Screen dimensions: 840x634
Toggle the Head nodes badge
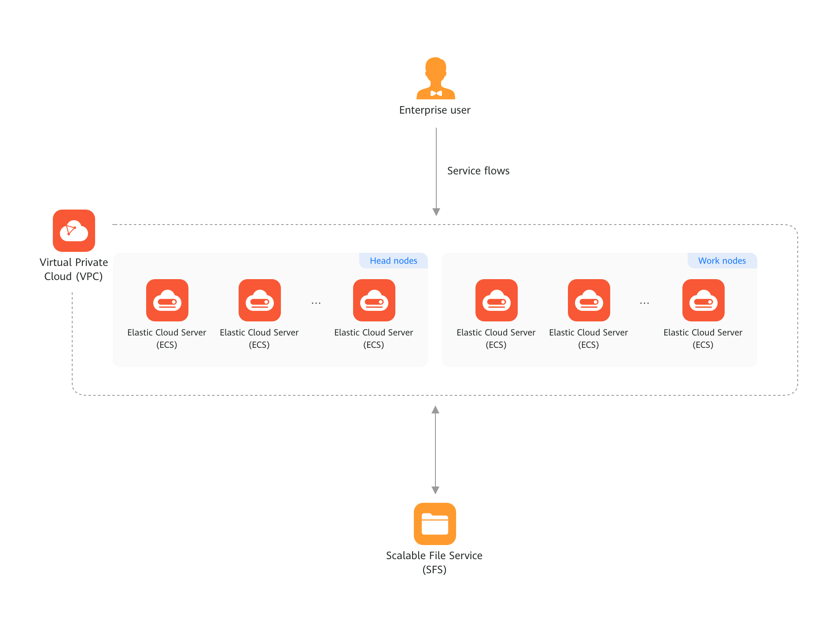tap(393, 260)
